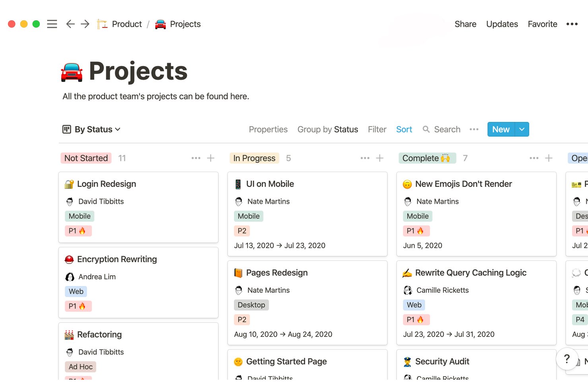Click the red car page icon

72,72
